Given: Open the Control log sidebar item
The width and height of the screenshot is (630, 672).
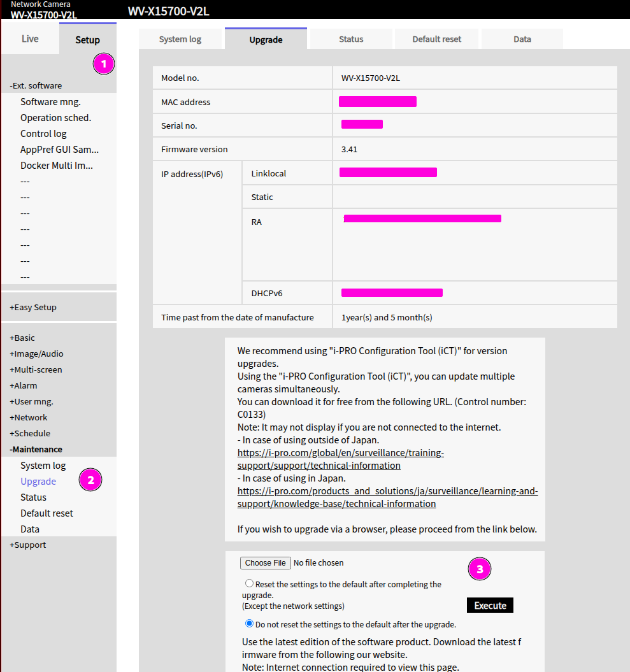Looking at the screenshot, I should [x=43, y=134].
